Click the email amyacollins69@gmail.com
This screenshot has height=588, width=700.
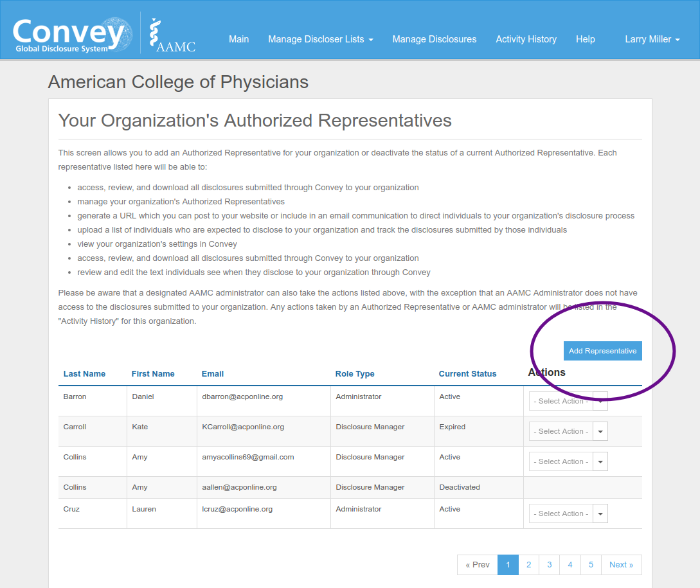pos(247,457)
